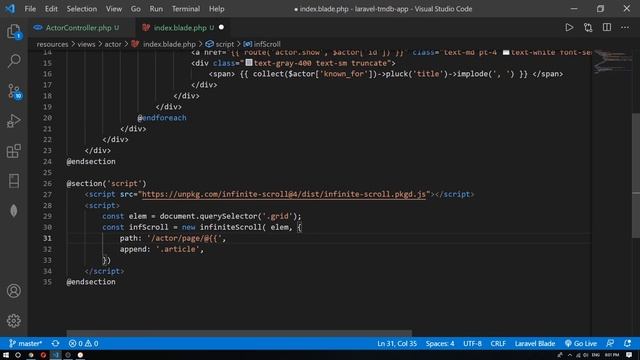Open the Explorer view in activity bar
Viewport: 640px width, 360px height.
13,32
